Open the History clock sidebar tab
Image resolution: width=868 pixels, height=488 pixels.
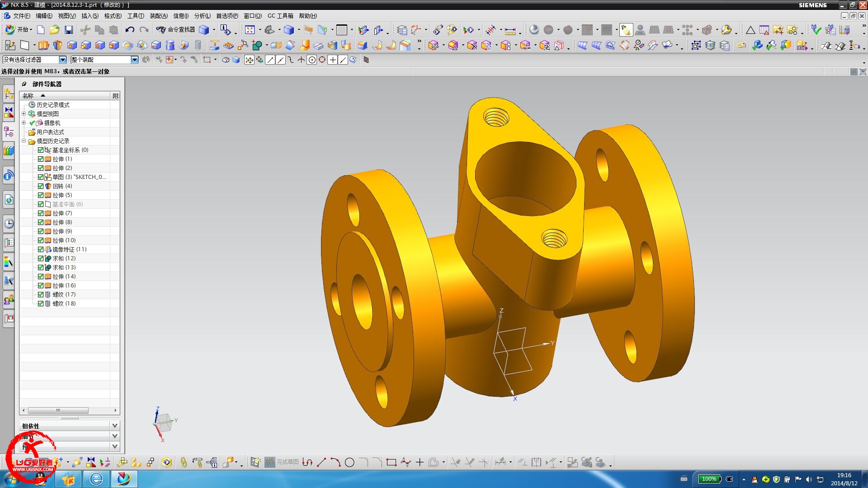pyautogui.click(x=9, y=223)
